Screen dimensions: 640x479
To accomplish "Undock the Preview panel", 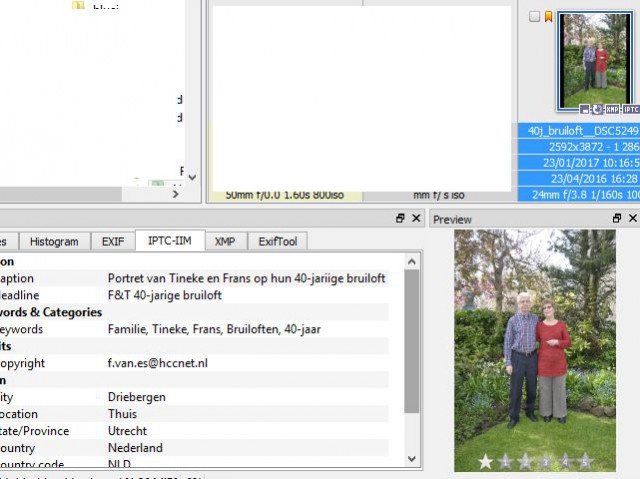I will [617, 218].
